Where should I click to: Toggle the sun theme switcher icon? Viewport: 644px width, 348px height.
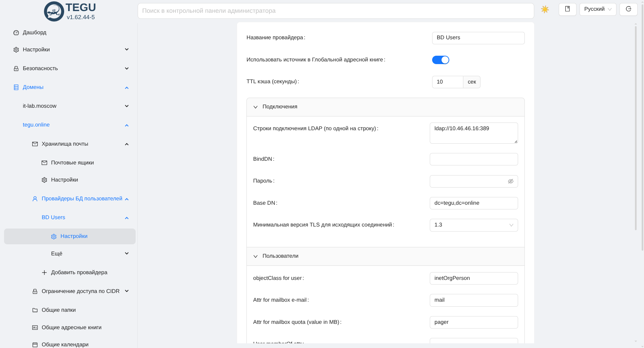tap(545, 9)
